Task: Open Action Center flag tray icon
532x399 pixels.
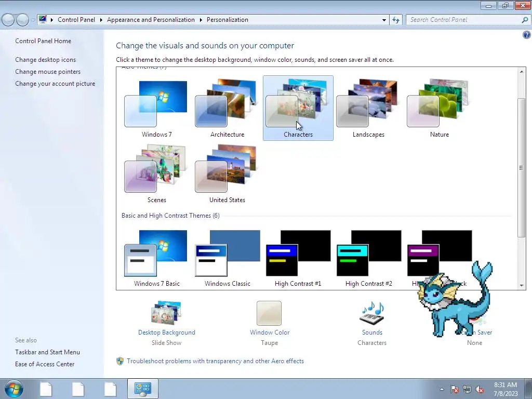Action: click(x=455, y=390)
